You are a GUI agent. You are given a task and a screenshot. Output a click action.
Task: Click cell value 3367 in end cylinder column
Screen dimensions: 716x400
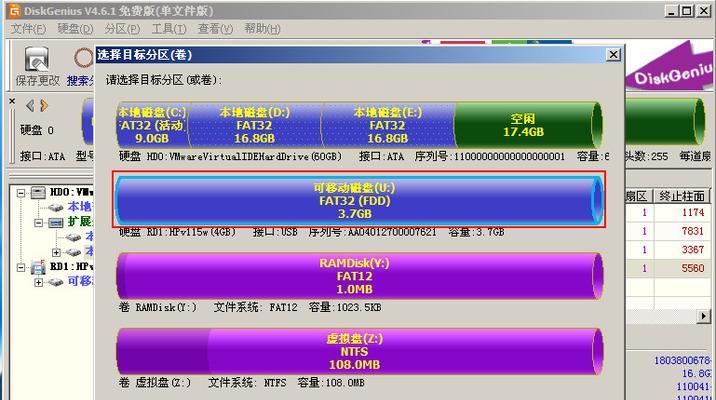pyautogui.click(x=693, y=250)
